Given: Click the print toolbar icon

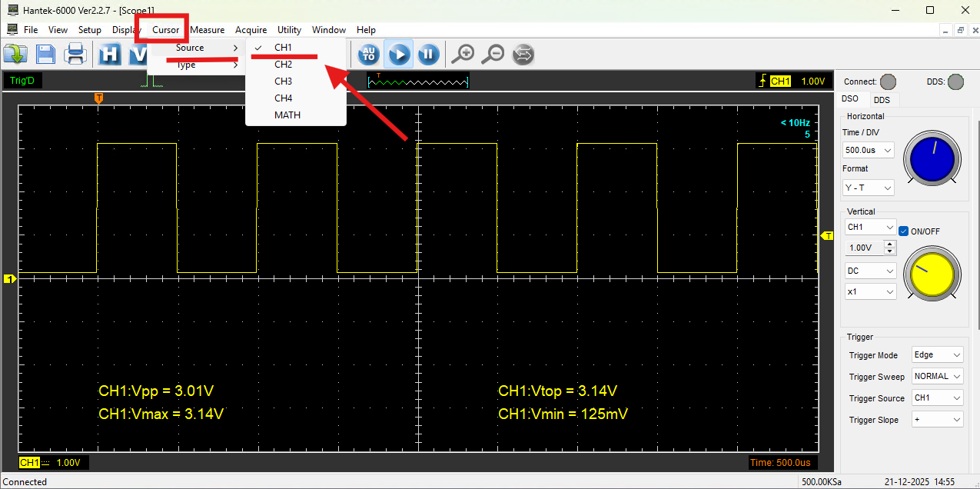Looking at the screenshot, I should pyautogui.click(x=75, y=54).
